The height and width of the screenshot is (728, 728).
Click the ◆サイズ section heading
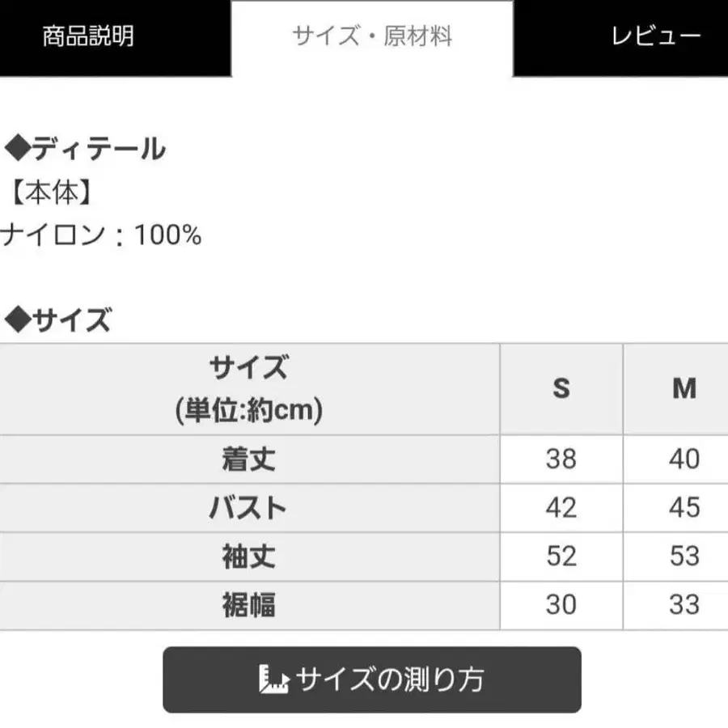coord(58,321)
